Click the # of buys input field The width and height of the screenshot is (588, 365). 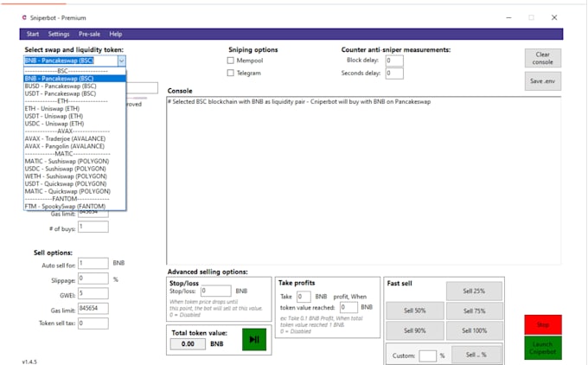coord(93,227)
